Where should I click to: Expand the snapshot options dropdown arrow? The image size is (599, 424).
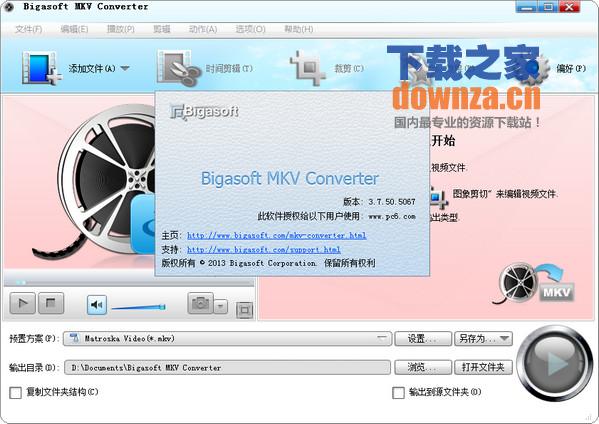(220, 306)
